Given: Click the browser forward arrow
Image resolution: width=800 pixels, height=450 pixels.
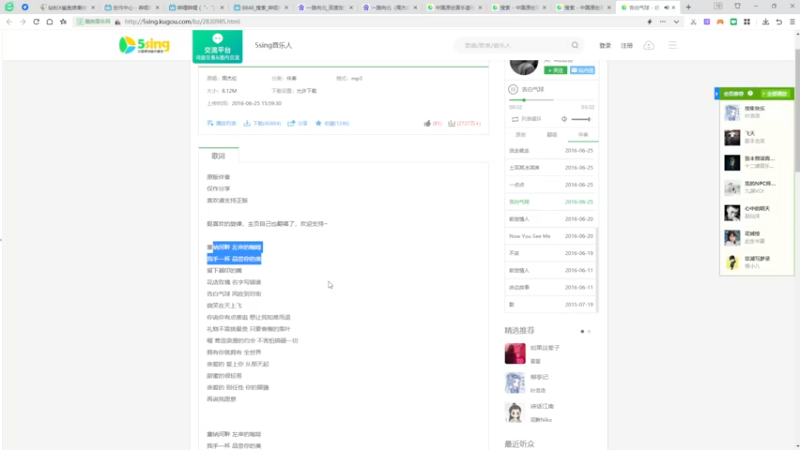Looking at the screenshot, I should (22, 22).
